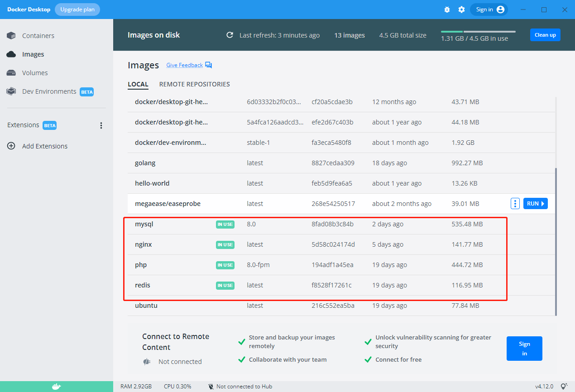Select the redis image name
This screenshot has width=575, height=392.
click(143, 285)
